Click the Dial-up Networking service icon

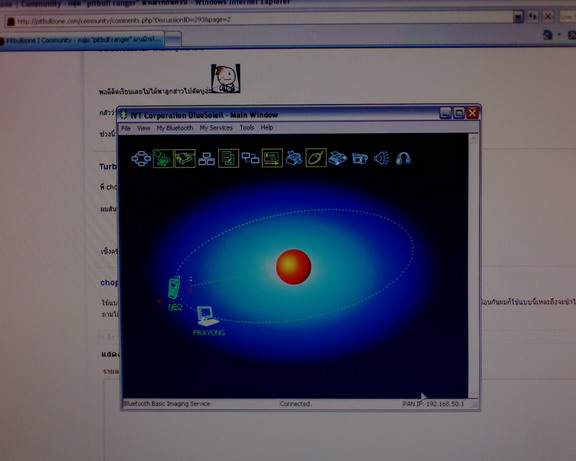(x=163, y=159)
